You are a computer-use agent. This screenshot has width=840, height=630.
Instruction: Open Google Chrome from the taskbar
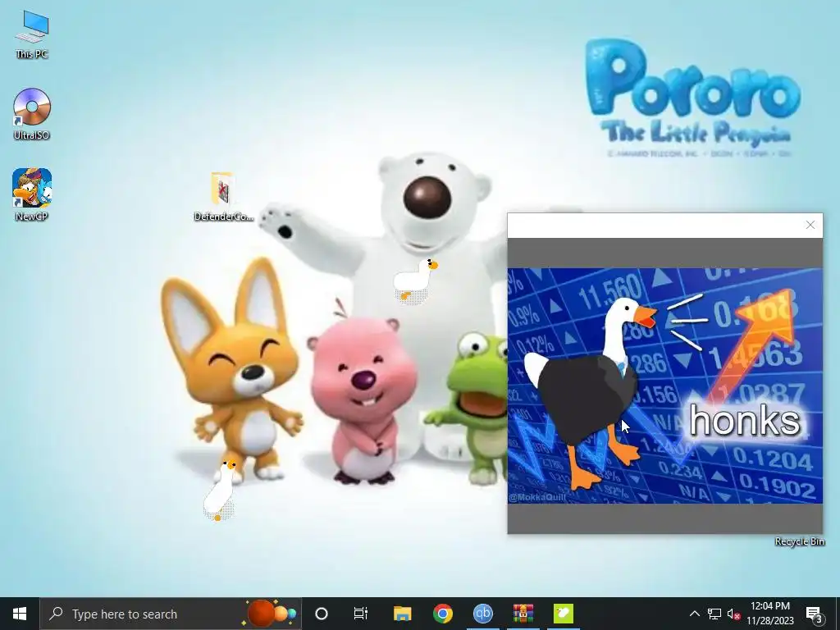(x=442, y=614)
